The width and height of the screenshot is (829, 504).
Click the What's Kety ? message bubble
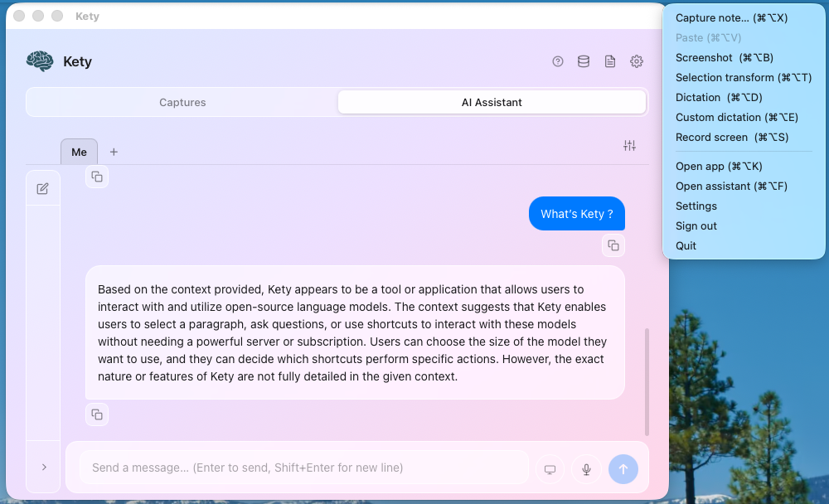pyautogui.click(x=577, y=214)
